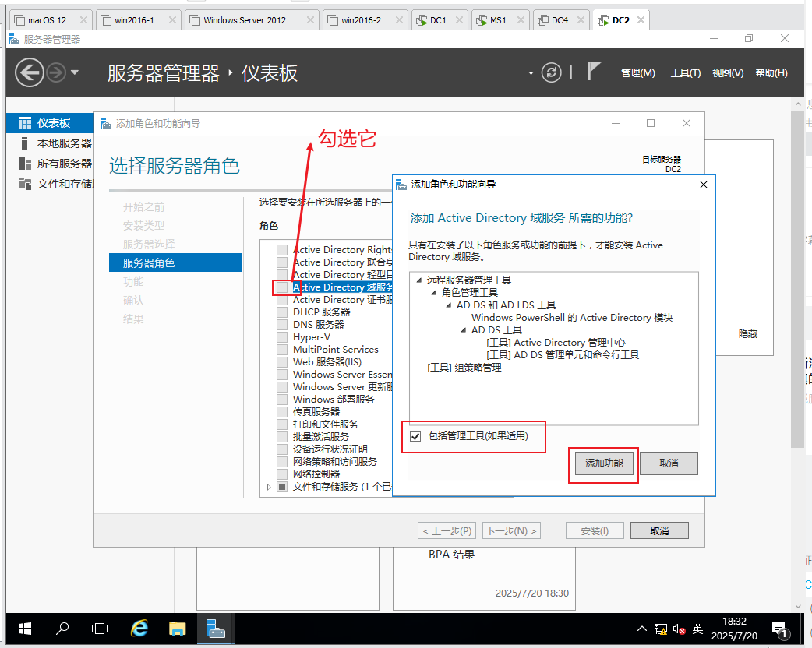Viewport: 812px width, 648px height.
Task: Switch to the win2016-2 VM tab
Action: pyautogui.click(x=361, y=20)
